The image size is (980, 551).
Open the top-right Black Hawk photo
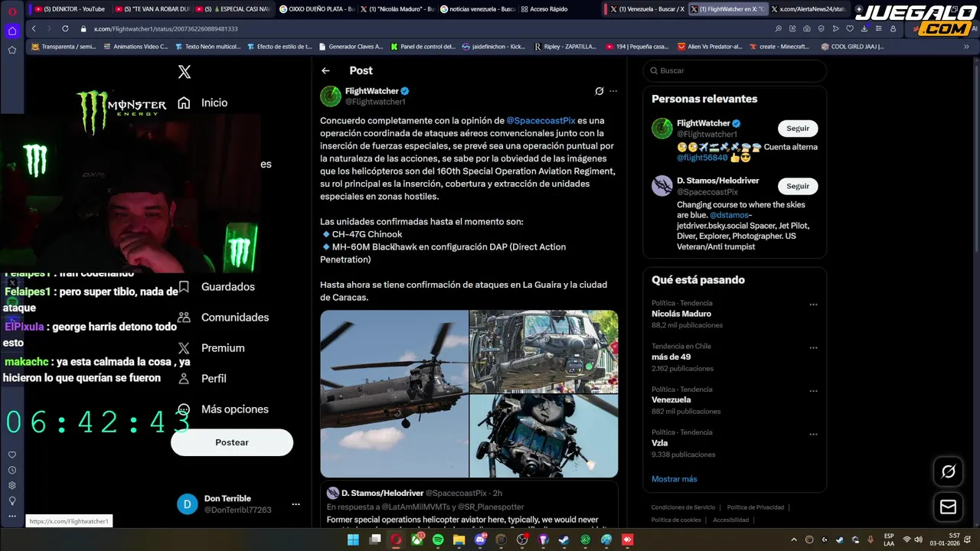(x=544, y=351)
